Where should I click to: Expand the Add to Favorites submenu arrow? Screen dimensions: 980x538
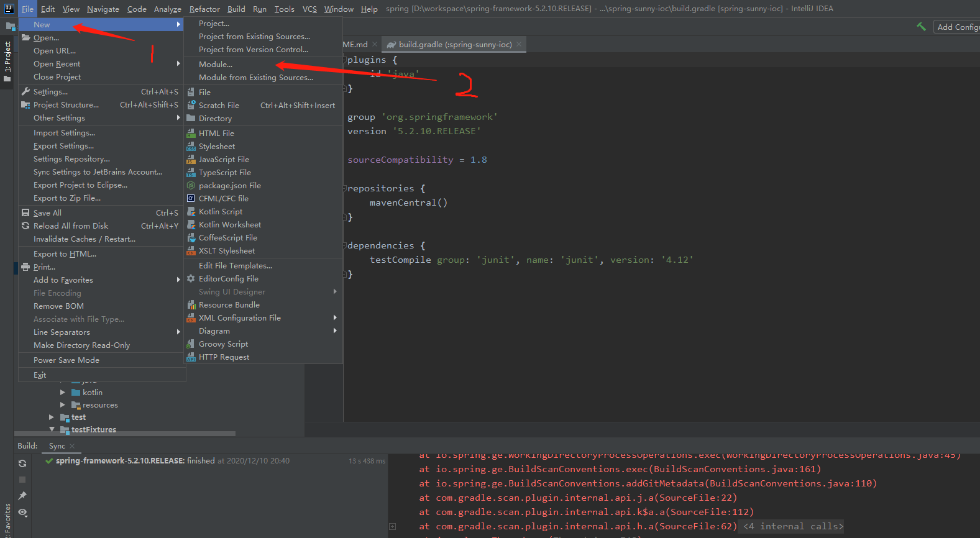click(178, 280)
